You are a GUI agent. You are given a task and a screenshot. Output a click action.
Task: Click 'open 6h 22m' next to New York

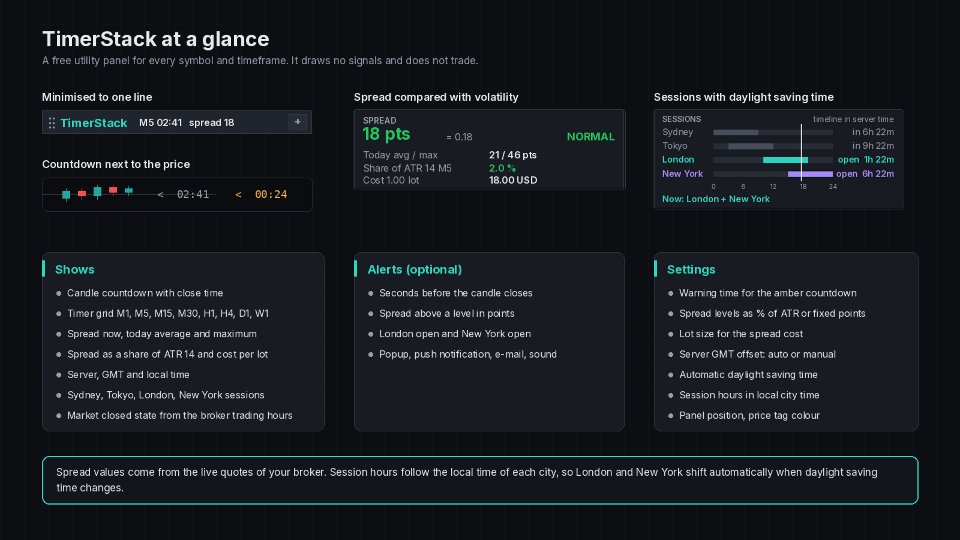tap(865, 173)
